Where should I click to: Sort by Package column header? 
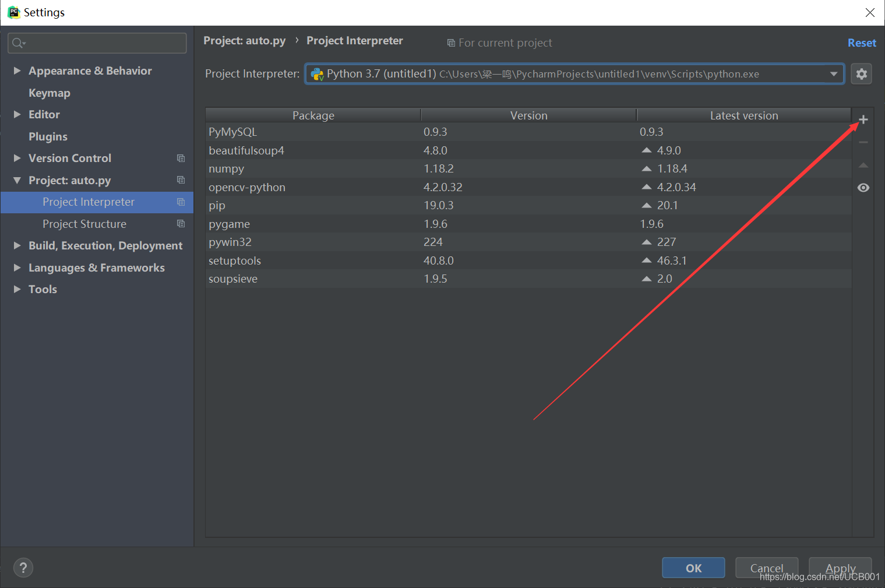coord(313,115)
